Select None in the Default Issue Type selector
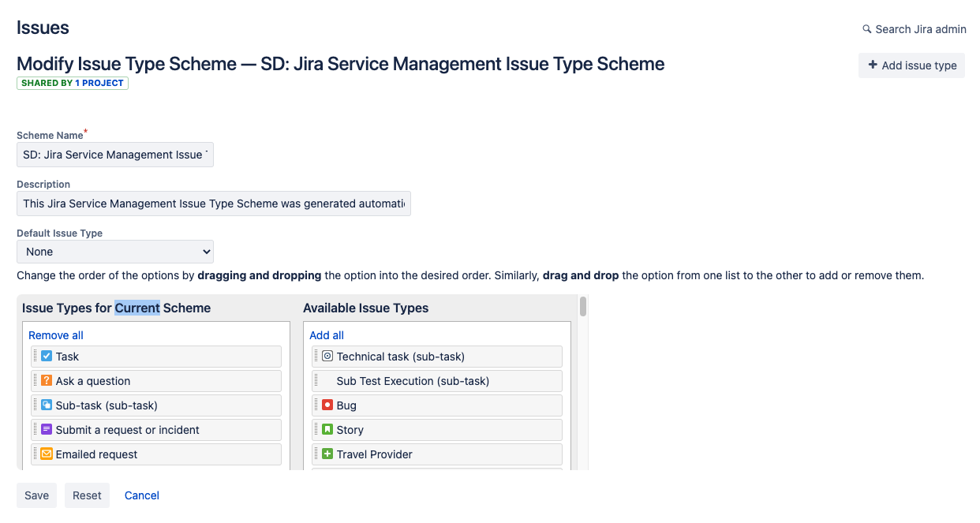The image size is (980, 523). (115, 251)
